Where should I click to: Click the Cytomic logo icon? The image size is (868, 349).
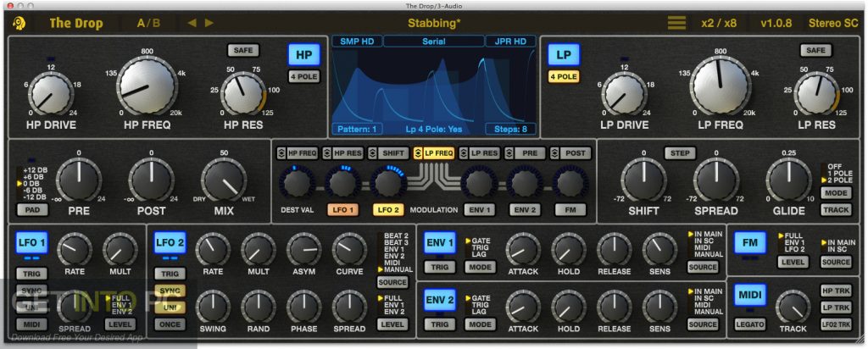[x=19, y=24]
